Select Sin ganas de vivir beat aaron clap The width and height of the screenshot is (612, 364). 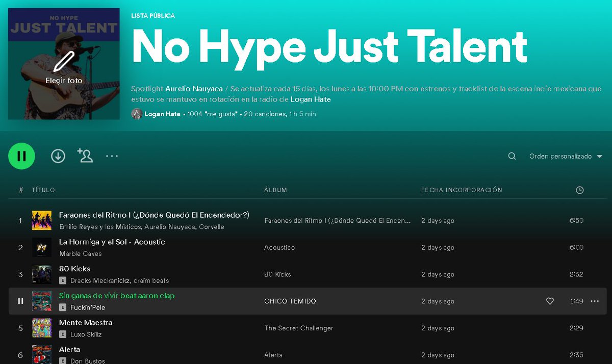(x=117, y=296)
